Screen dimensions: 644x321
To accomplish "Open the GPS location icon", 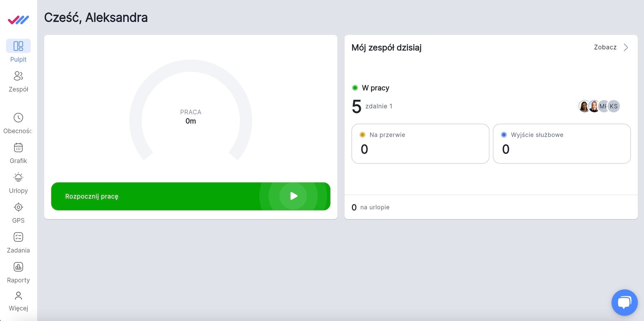I will pyautogui.click(x=18, y=207).
